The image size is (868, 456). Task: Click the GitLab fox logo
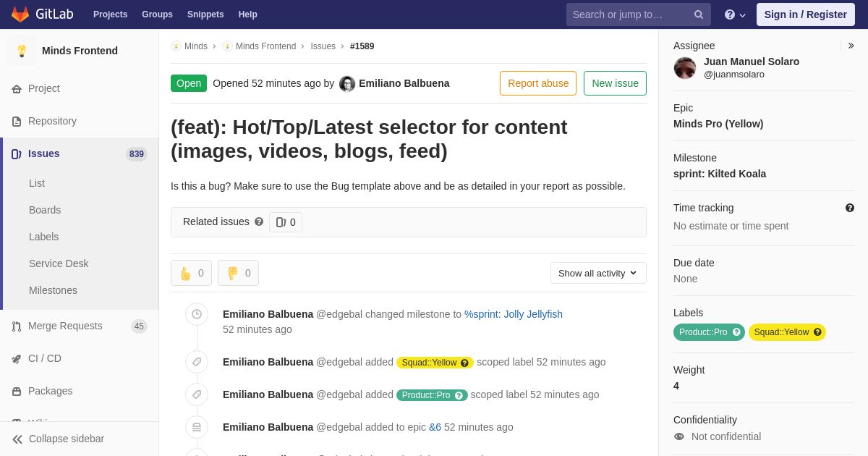tap(20, 14)
